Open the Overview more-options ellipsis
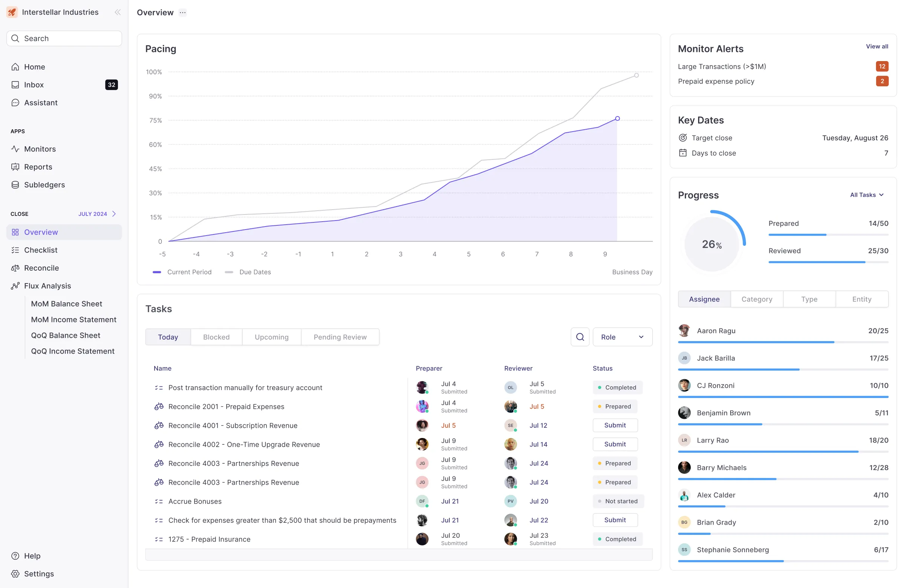The image size is (910, 588). point(182,12)
